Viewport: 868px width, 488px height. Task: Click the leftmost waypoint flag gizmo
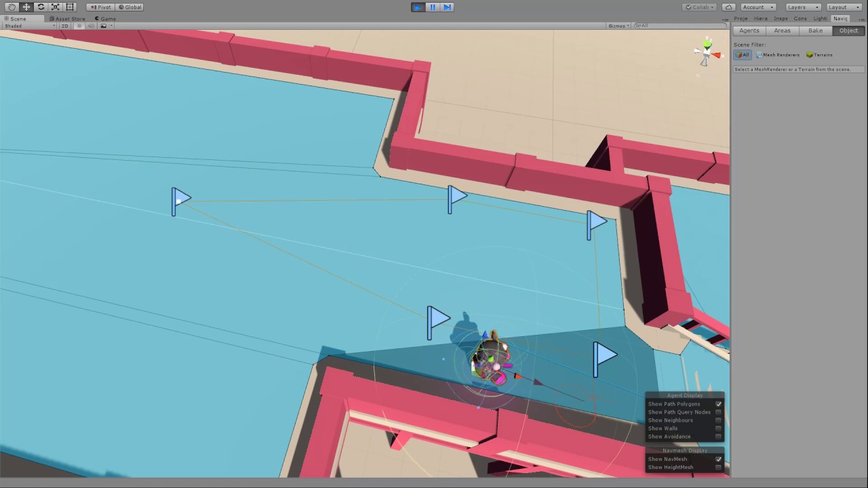click(180, 201)
